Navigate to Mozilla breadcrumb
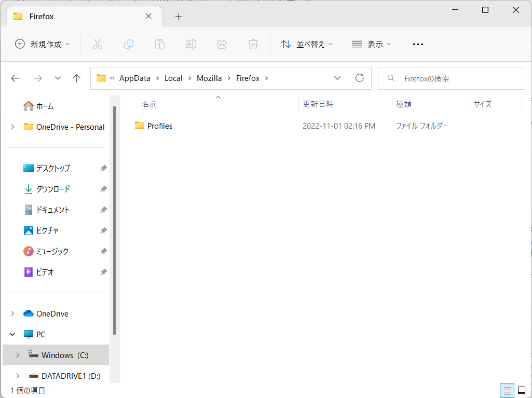The image size is (532, 398). [209, 78]
